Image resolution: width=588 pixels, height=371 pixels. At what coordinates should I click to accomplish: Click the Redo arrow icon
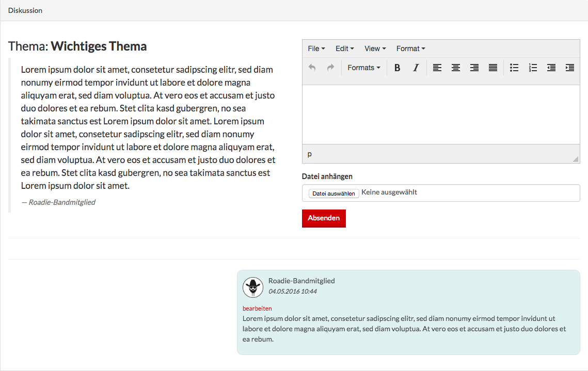[330, 68]
